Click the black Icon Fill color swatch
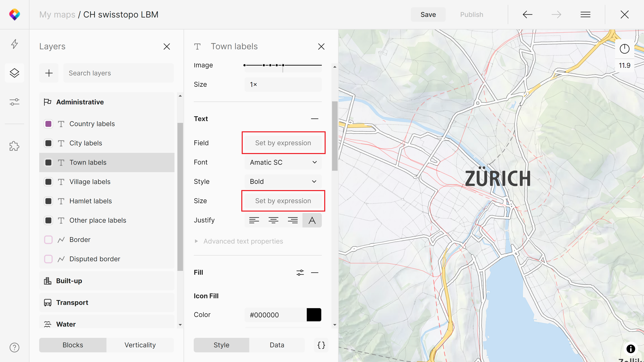The height and width of the screenshot is (362, 644). point(314,315)
